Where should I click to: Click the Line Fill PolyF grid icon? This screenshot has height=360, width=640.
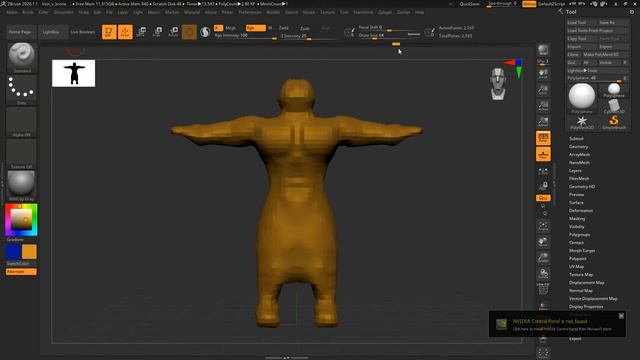click(543, 289)
